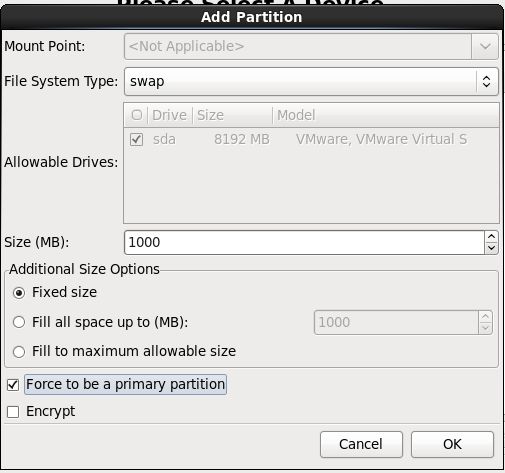Screen dimensions: 505x473
Task: Uncheck Force to be a primary partition
Action: (x=13, y=385)
